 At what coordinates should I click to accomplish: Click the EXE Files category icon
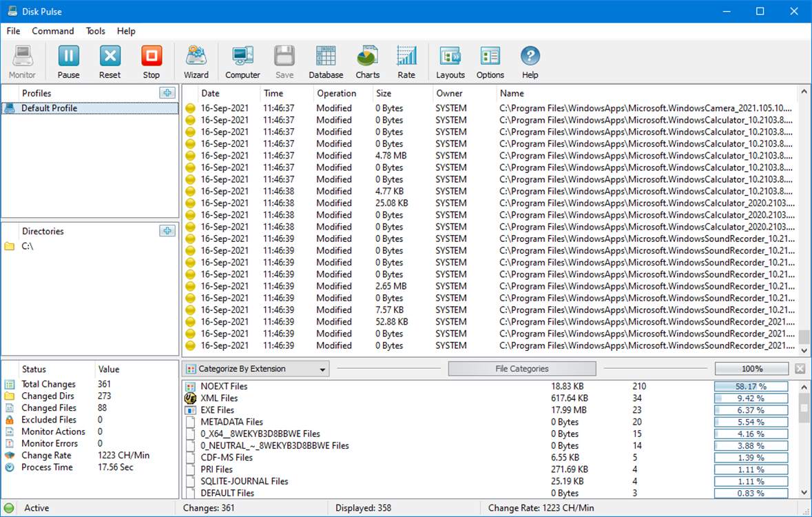[x=190, y=410]
